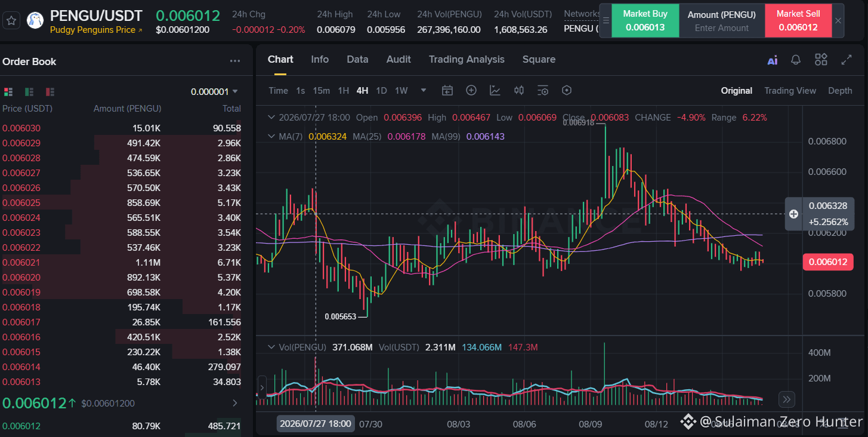Open the Square tab

point(539,60)
